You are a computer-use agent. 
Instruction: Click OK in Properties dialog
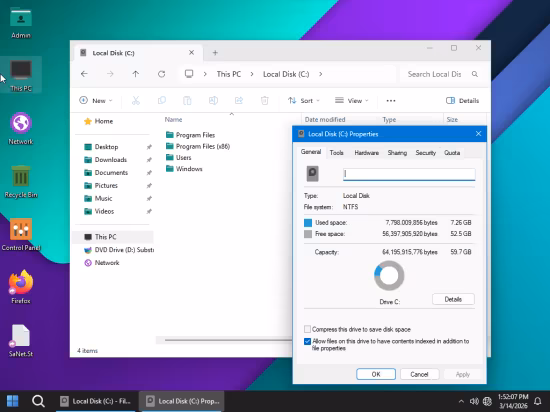click(376, 374)
